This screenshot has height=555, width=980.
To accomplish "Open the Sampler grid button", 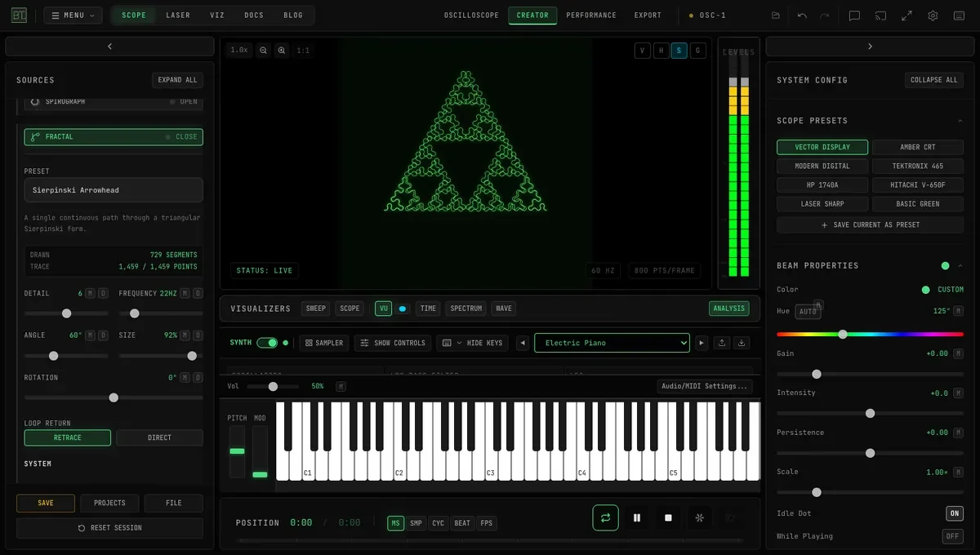I will pos(325,343).
